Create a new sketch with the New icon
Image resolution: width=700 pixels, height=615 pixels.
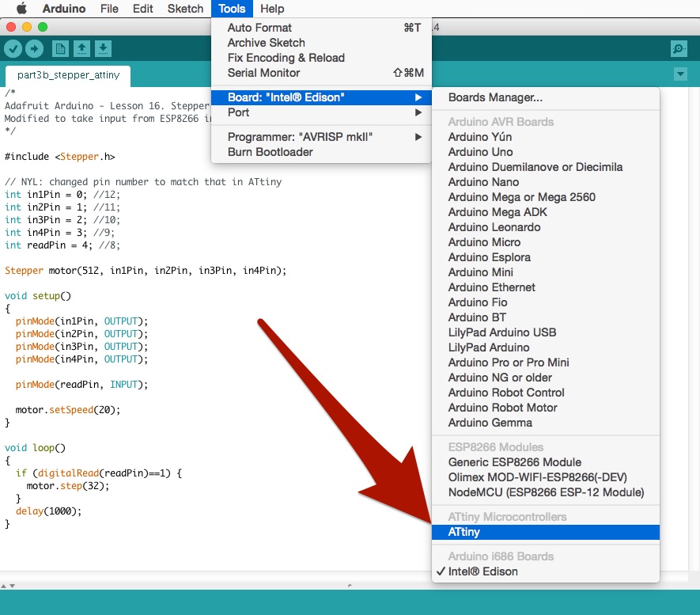60,49
